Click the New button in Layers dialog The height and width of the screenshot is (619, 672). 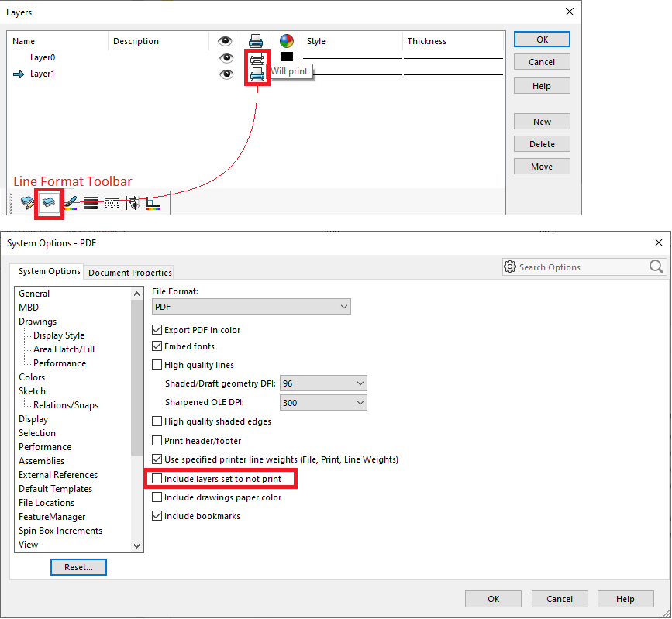pyautogui.click(x=542, y=122)
